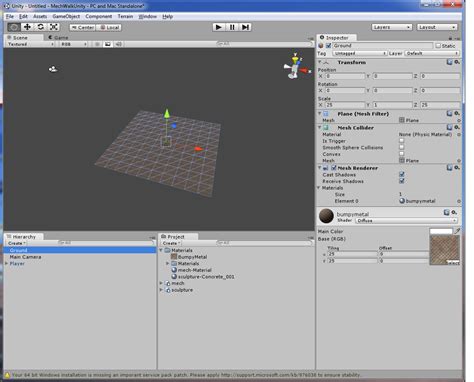Click the camera icon in scene view
The width and height of the screenshot is (474, 382).
[53, 69]
